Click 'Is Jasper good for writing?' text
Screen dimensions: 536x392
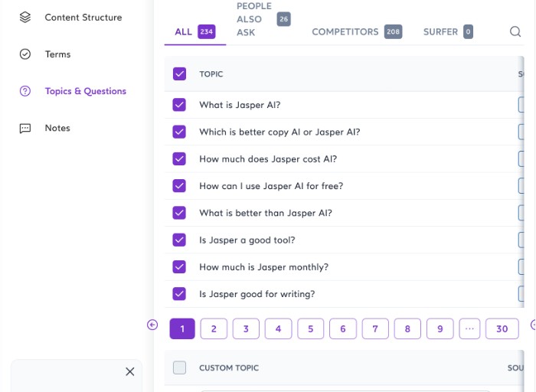pyautogui.click(x=257, y=294)
